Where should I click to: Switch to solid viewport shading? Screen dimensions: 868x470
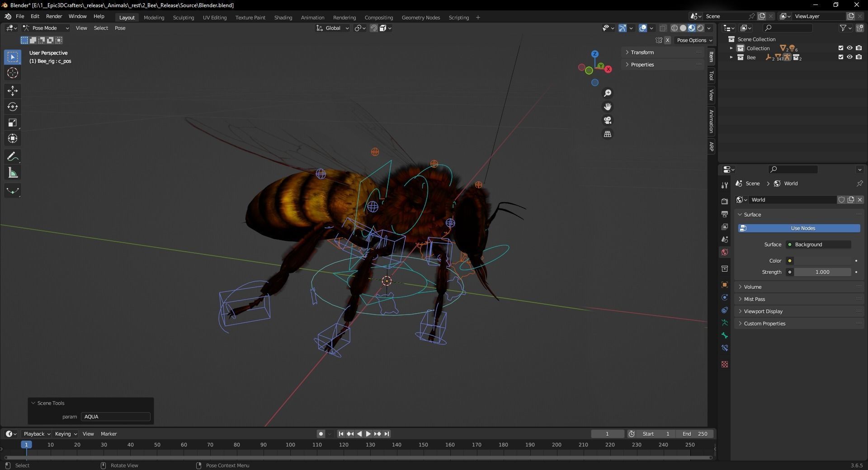[683, 28]
